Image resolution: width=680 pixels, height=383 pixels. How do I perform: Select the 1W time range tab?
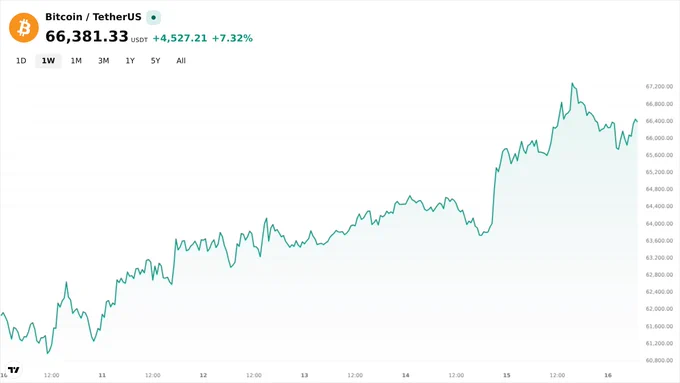pos(48,61)
